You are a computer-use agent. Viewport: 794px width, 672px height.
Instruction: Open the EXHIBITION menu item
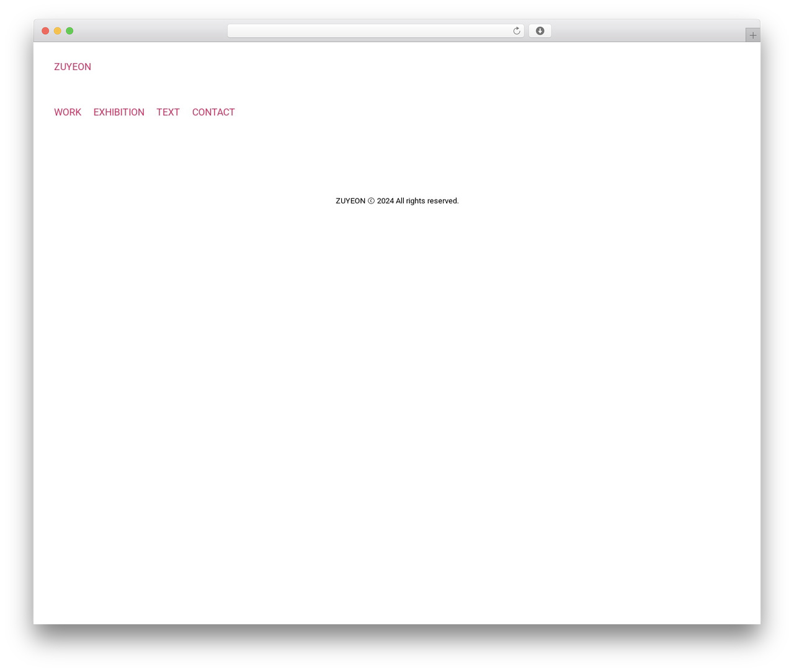click(x=119, y=112)
